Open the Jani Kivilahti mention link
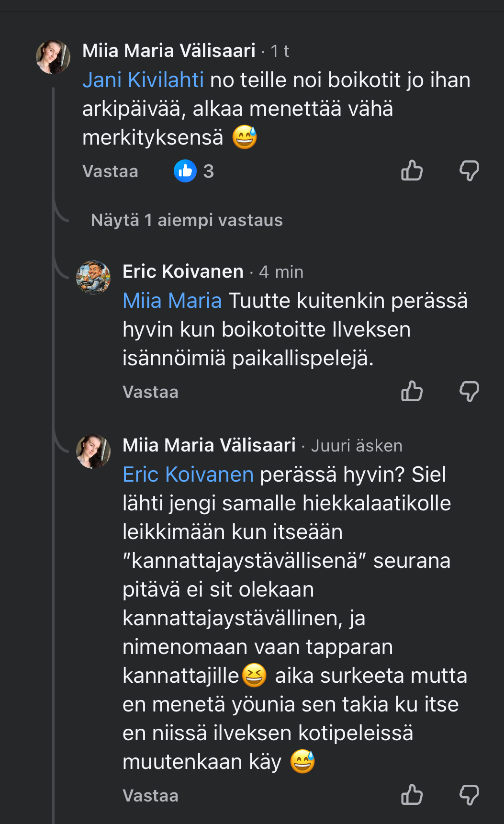The height and width of the screenshot is (824, 504). [143, 80]
